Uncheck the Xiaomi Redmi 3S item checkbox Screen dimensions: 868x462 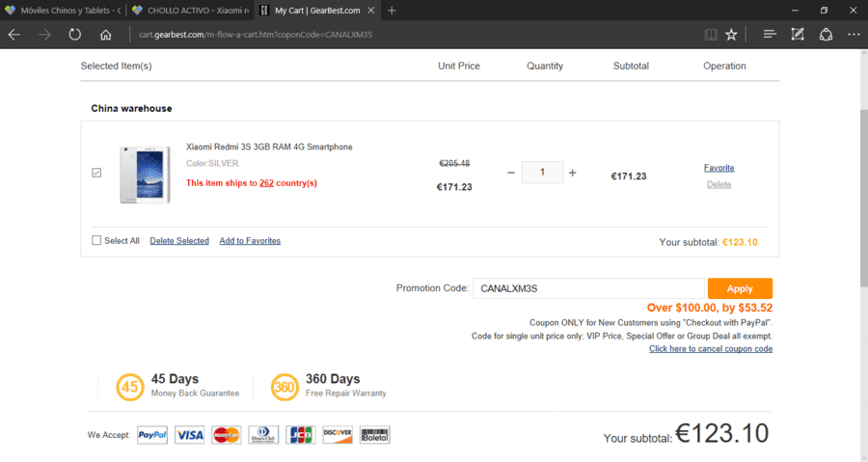pyautogui.click(x=96, y=173)
